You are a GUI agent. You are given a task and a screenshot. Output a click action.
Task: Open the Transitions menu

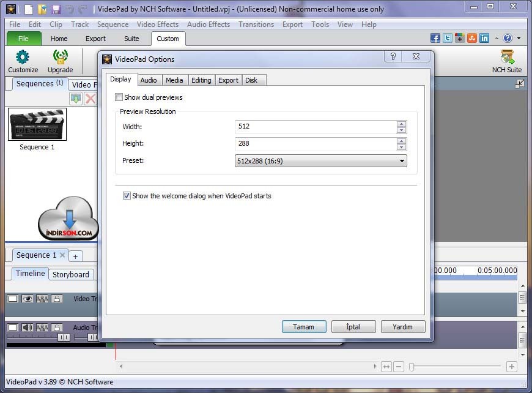(x=256, y=24)
